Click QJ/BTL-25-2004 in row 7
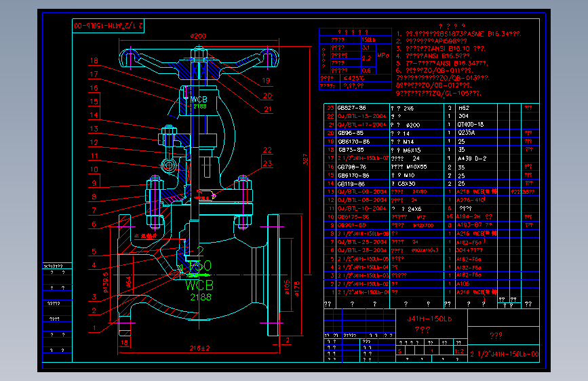The height and width of the screenshot is (381, 588). pyautogui.click(x=362, y=242)
